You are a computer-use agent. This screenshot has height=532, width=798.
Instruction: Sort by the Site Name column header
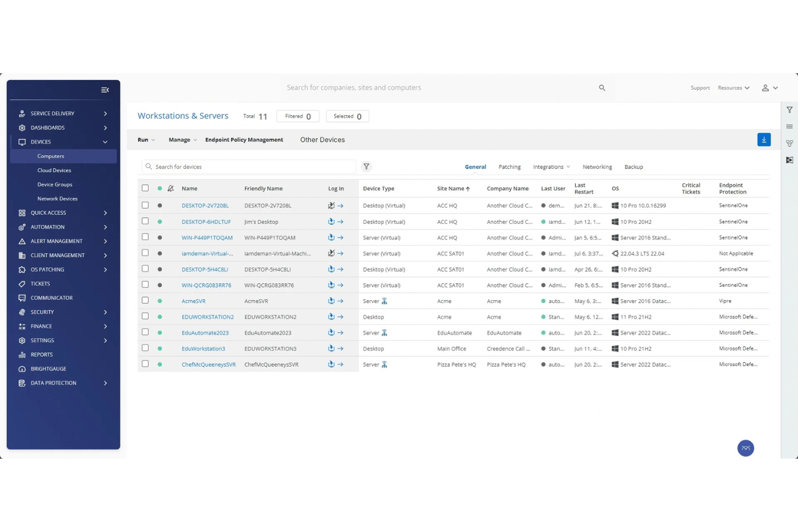coord(453,189)
